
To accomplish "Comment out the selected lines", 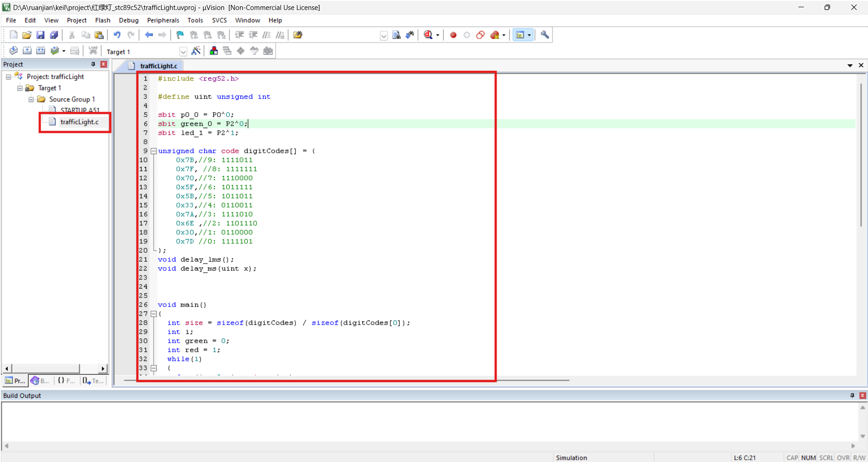I will (267, 35).
